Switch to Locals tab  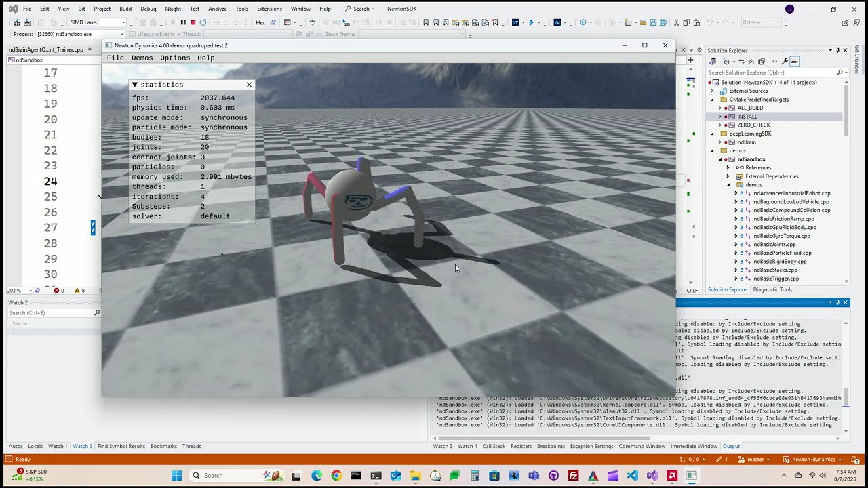pos(35,446)
